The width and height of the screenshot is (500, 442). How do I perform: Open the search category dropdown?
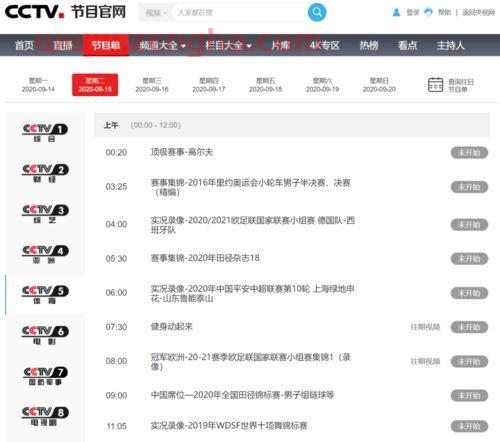tap(156, 13)
